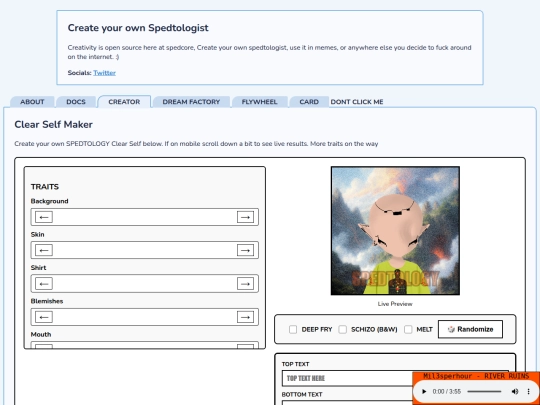Screen dimensions: 540x405
Task: Click the left arrow under Skin
Action: point(44,250)
